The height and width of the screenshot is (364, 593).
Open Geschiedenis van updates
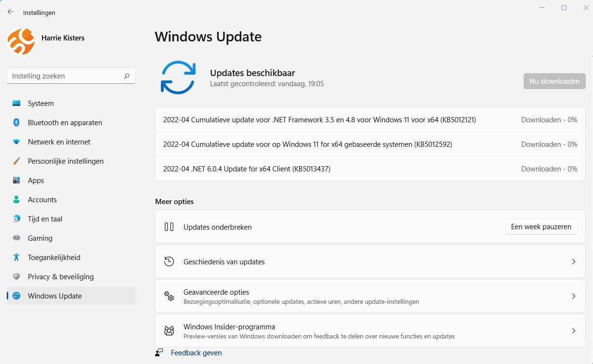click(370, 261)
